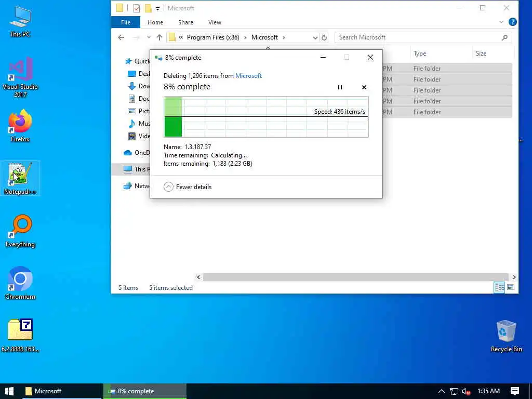The height and width of the screenshot is (399, 532).
Task: Collapse to Fewer details
Action: pos(187,187)
